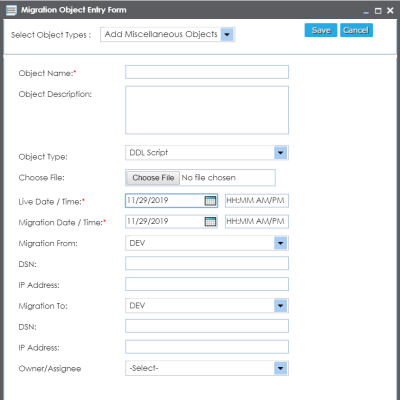Viewport: 400px width, 400px height.
Task: Click the form icon in title bar
Action: (11, 10)
